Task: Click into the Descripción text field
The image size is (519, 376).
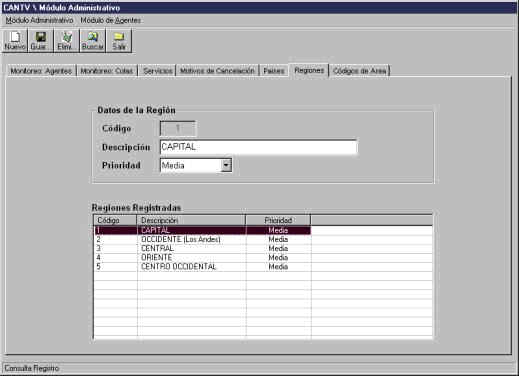Action: pos(258,147)
